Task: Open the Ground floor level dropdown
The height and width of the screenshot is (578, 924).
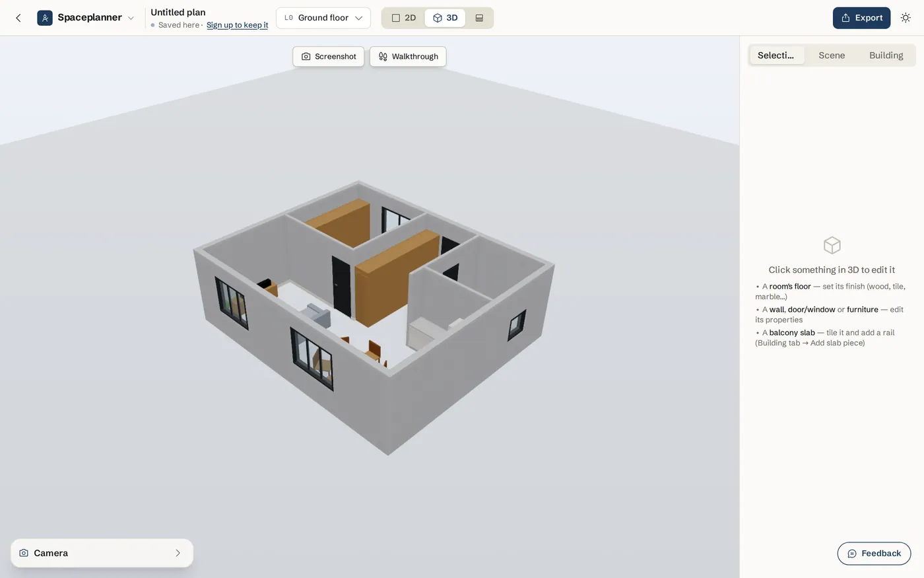Action: [x=323, y=18]
